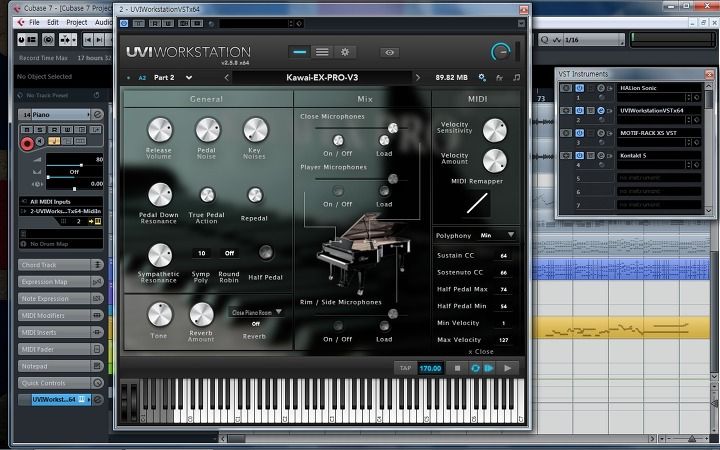
Task: Toggle the monitor speaker button beside record
Action: pyautogui.click(x=40, y=141)
